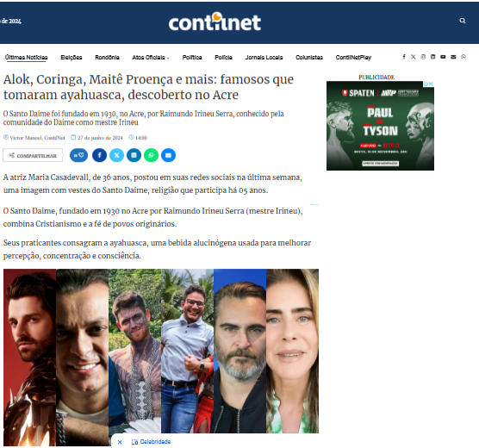Viewport: 479px width, 448px height.
Task: Close the Spaten Paul vs Tyson ad
Action: coord(431,84)
